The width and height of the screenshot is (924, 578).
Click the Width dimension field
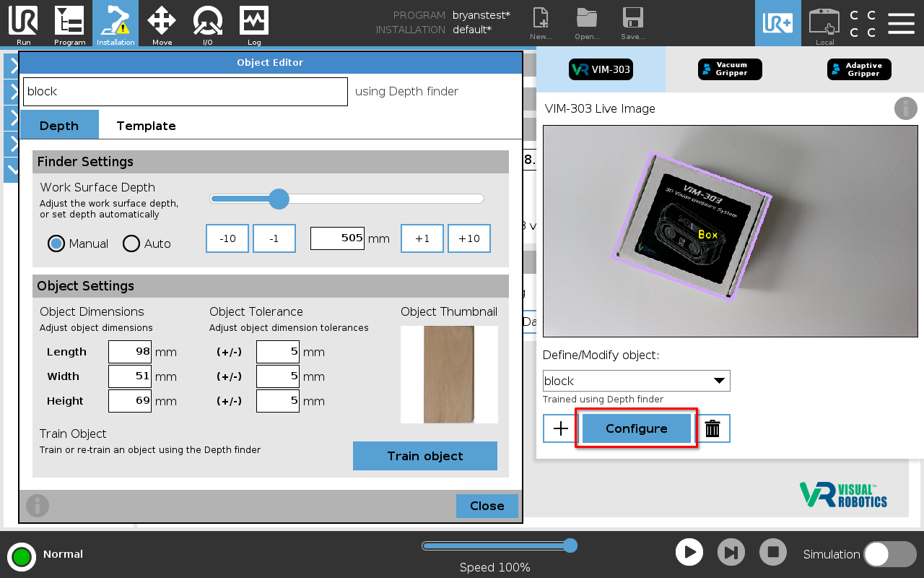click(x=130, y=376)
